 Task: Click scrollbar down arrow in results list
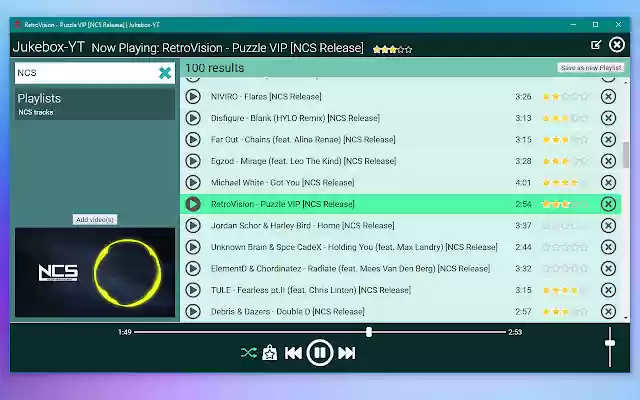click(626, 318)
